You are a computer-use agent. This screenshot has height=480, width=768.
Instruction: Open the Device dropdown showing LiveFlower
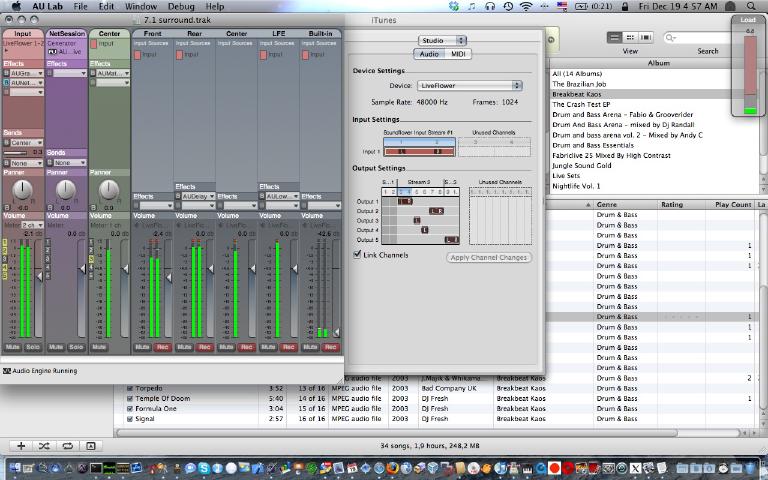(469, 86)
